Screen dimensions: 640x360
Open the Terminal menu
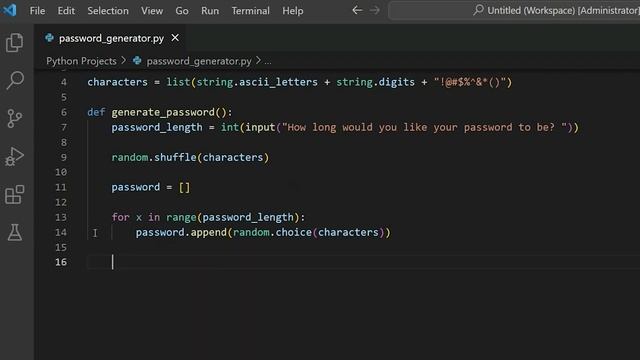click(x=250, y=11)
